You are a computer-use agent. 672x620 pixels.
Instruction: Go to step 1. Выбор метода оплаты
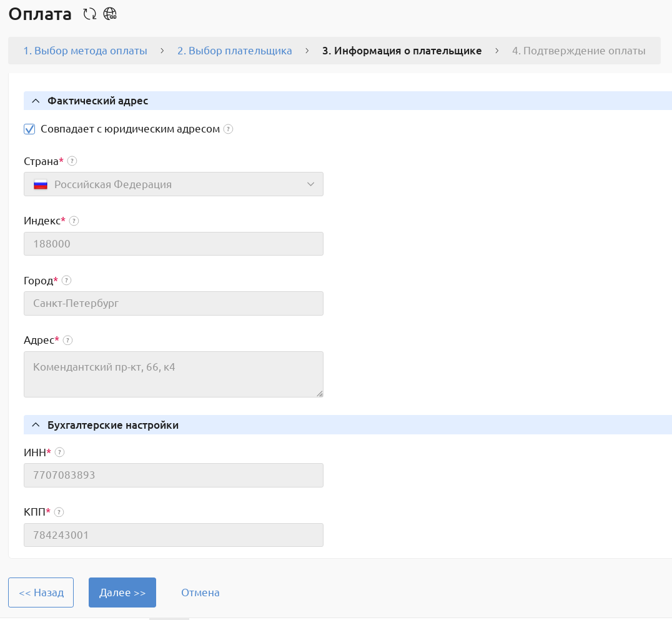click(x=84, y=51)
